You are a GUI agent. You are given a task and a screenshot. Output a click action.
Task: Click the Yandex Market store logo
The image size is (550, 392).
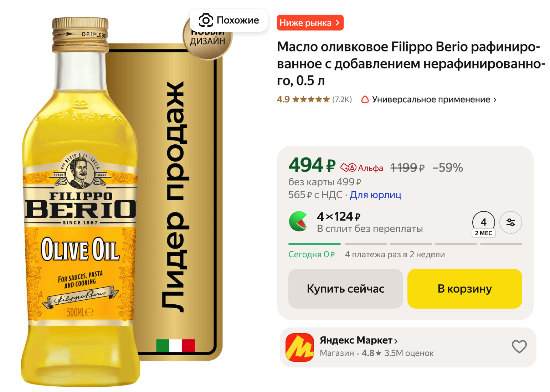click(x=300, y=347)
